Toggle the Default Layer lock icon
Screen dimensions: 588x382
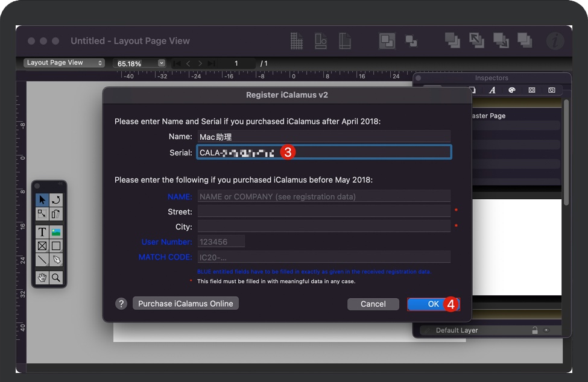coord(535,330)
